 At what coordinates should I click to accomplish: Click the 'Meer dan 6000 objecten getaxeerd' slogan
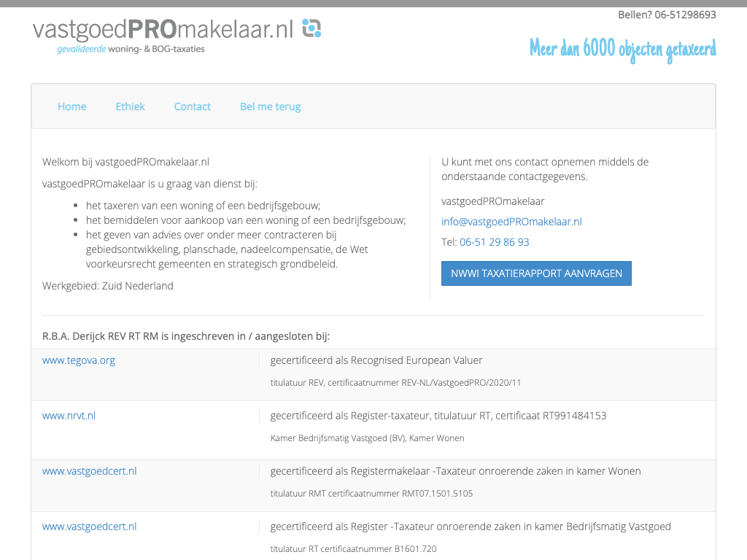pyautogui.click(x=622, y=49)
